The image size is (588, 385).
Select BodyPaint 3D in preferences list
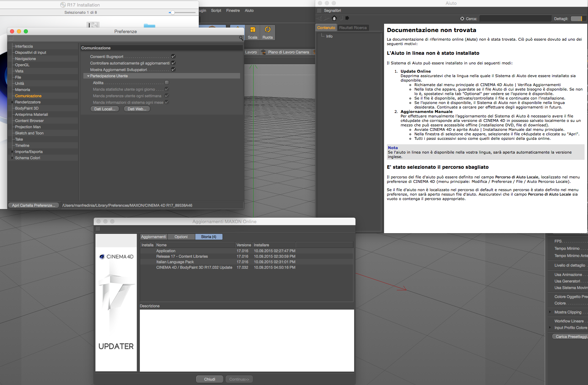[x=27, y=108]
